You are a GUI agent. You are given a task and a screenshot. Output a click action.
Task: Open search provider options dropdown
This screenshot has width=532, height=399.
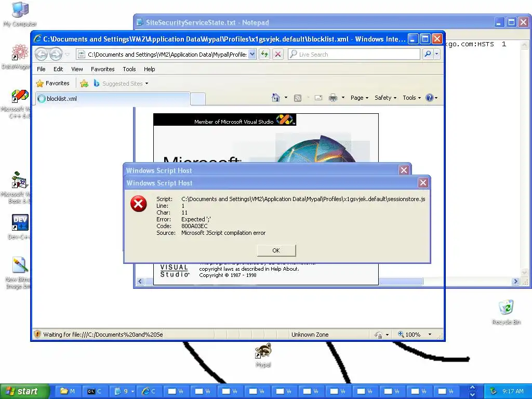tap(436, 54)
